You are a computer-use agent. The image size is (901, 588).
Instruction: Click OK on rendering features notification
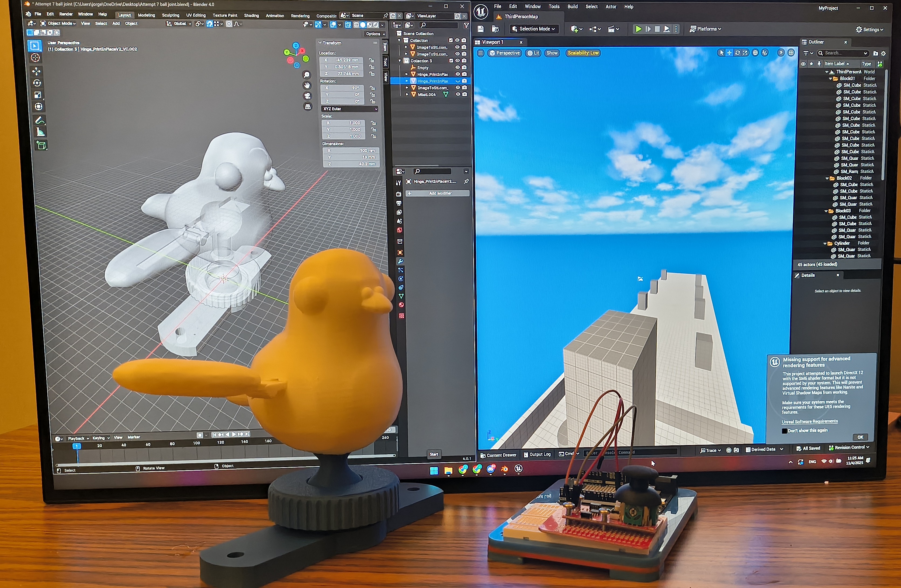(x=860, y=437)
